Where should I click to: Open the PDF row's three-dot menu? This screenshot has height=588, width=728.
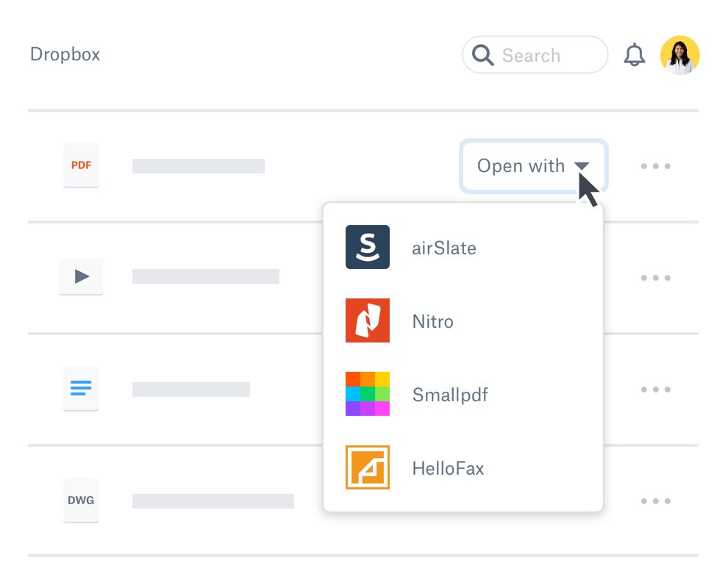tap(655, 166)
